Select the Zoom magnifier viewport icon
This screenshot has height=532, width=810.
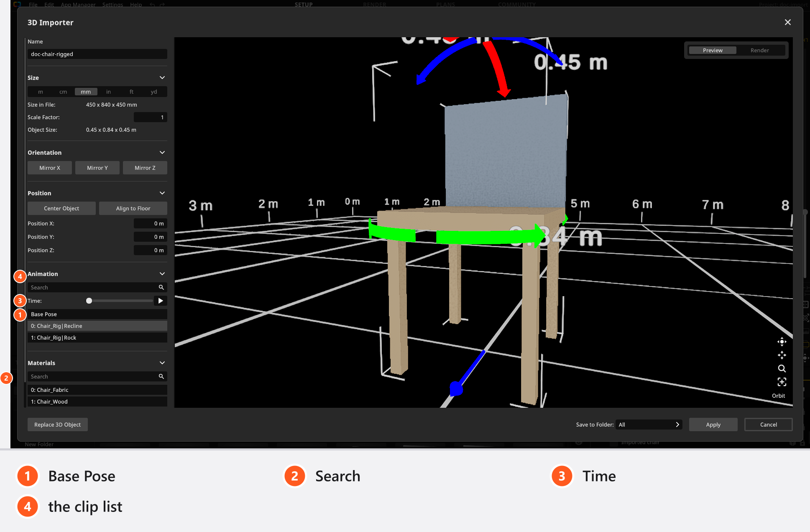[782, 368]
